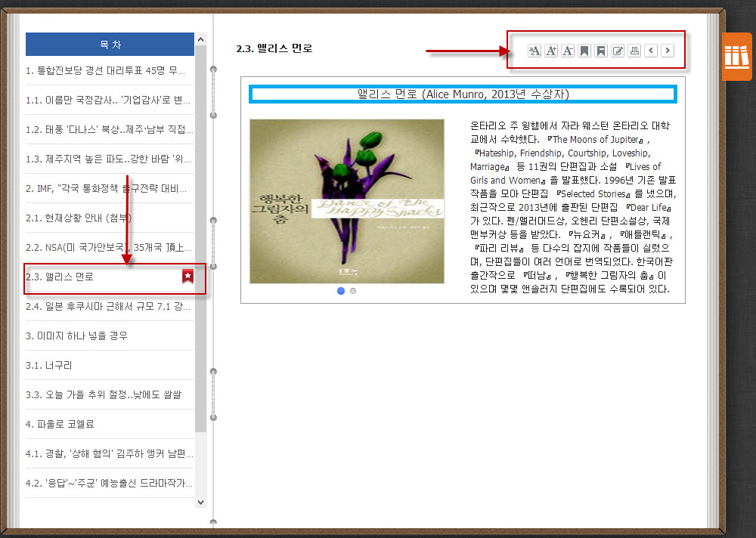756x538 pixels.
Task: Go to the previous page arrow
Action: [651, 51]
